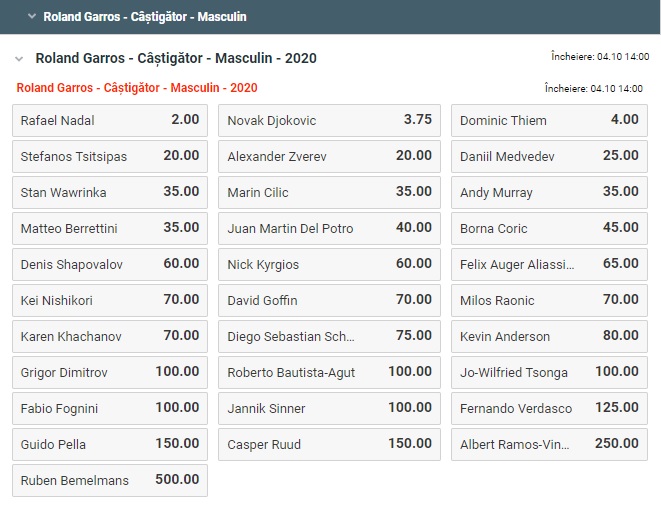The width and height of the screenshot is (661, 505).
Task: Select Ruben Bemelmans at 500.00
Action: [110, 480]
